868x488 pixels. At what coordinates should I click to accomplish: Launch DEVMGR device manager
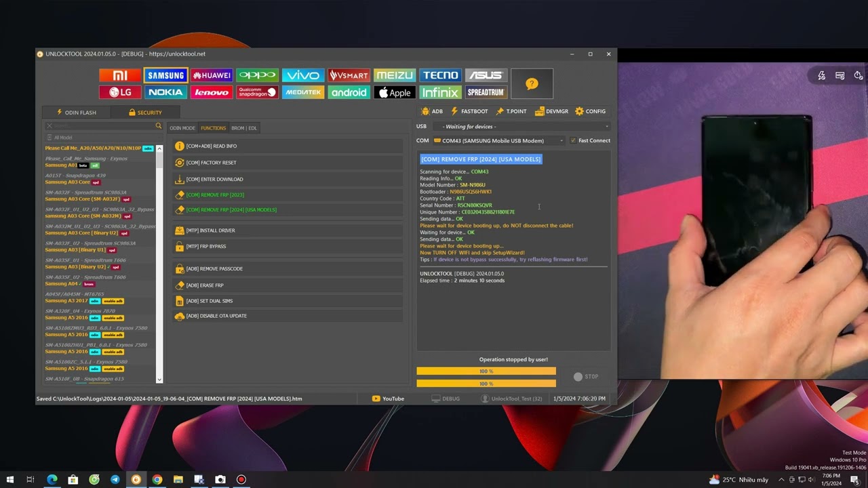[x=551, y=111]
